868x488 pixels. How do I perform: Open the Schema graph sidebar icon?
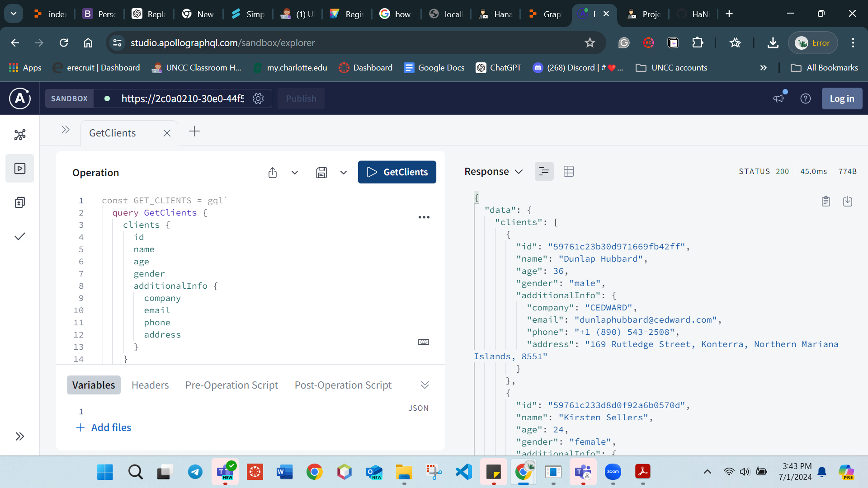(x=20, y=135)
